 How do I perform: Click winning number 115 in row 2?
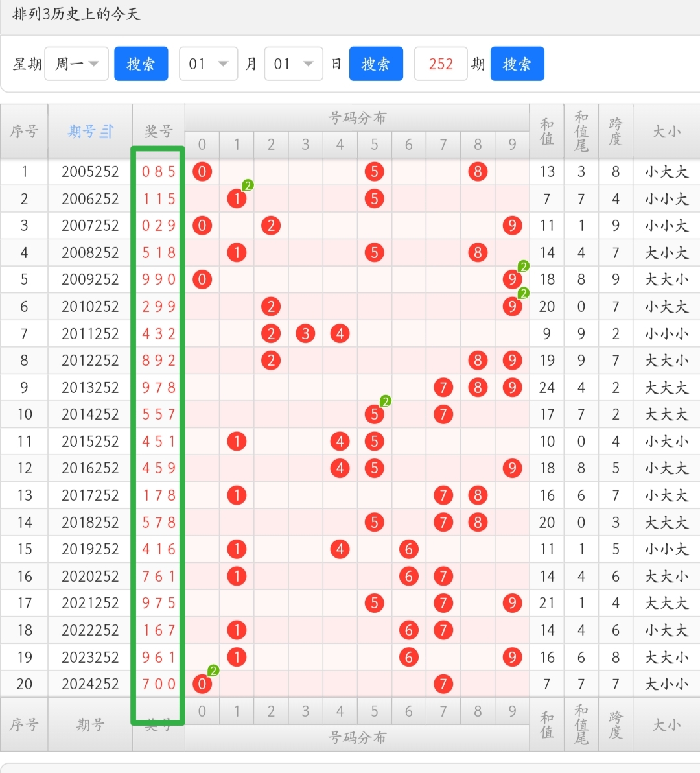(159, 198)
